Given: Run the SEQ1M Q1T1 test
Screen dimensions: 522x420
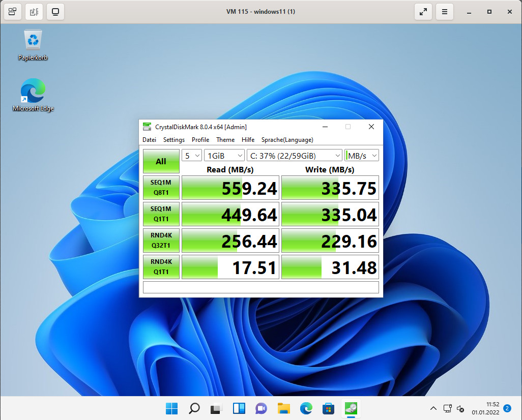Looking at the screenshot, I should pyautogui.click(x=161, y=214).
